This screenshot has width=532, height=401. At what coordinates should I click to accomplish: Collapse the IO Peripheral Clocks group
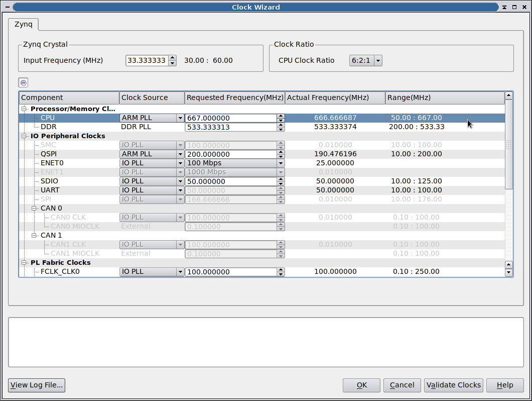24,136
